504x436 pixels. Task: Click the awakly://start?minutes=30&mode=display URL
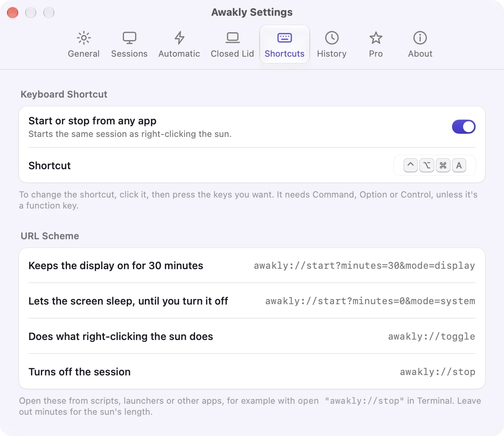point(364,266)
